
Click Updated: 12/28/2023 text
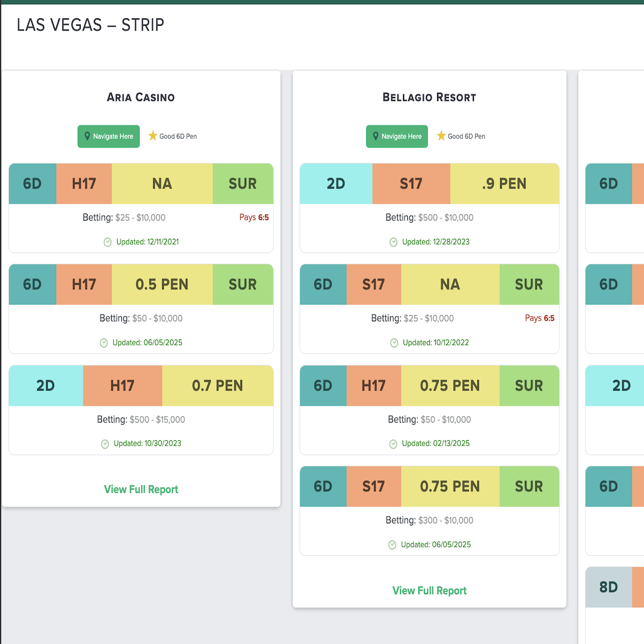[436, 242]
